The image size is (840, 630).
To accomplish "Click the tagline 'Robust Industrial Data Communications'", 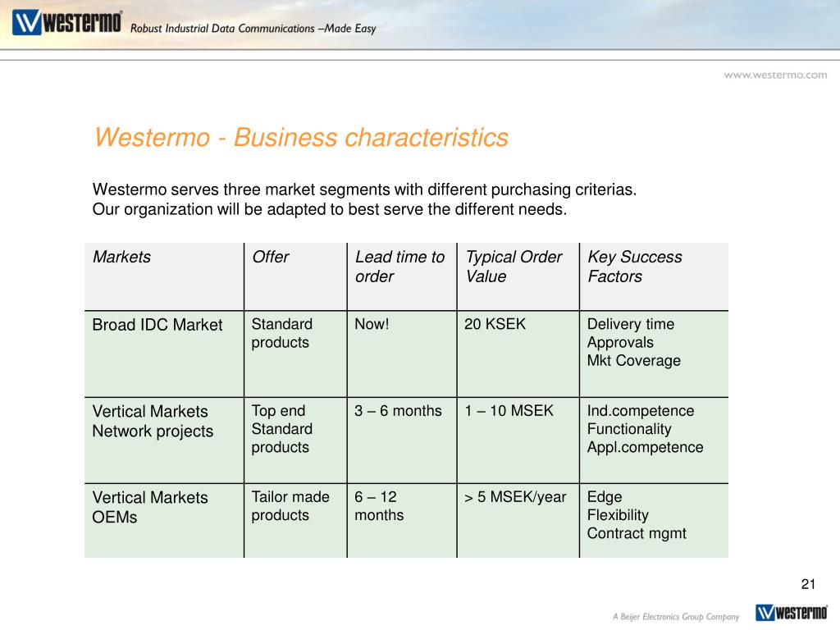I will (222, 29).
